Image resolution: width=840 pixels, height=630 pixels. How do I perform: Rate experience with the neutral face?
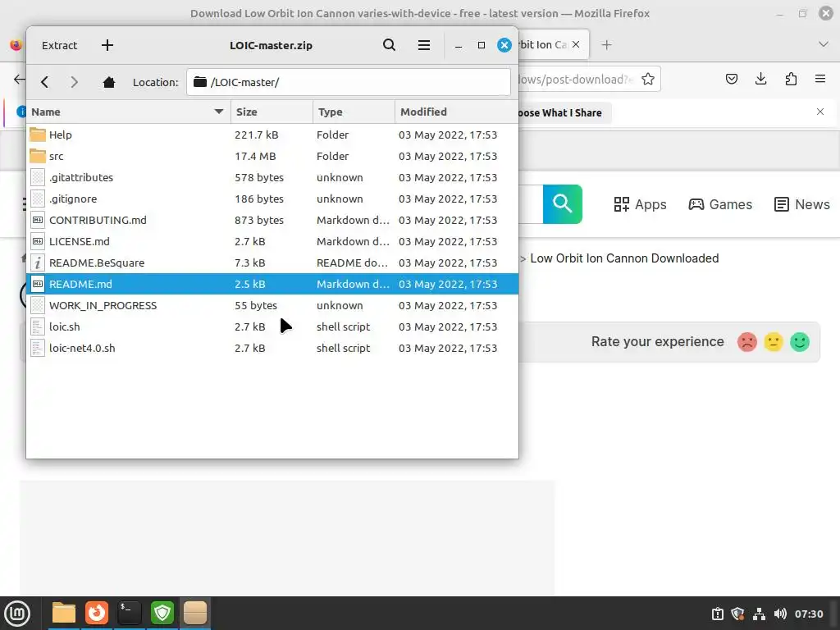pos(773,342)
